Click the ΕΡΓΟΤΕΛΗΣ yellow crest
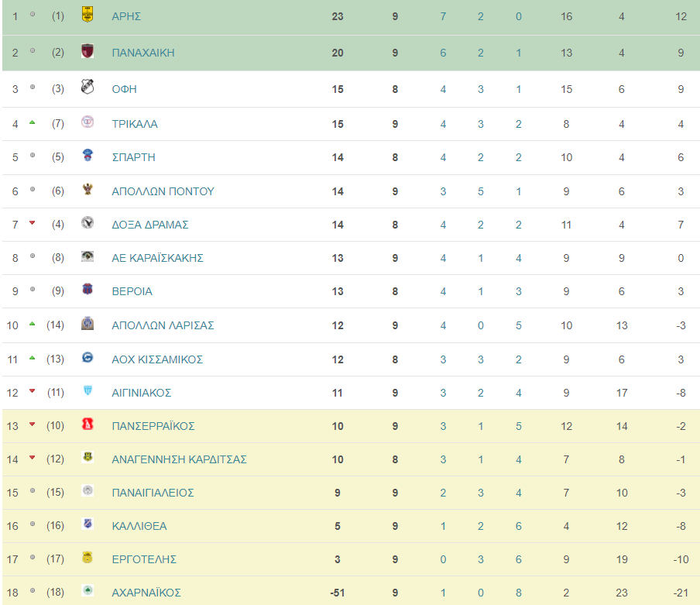The image size is (700, 605). [x=87, y=557]
